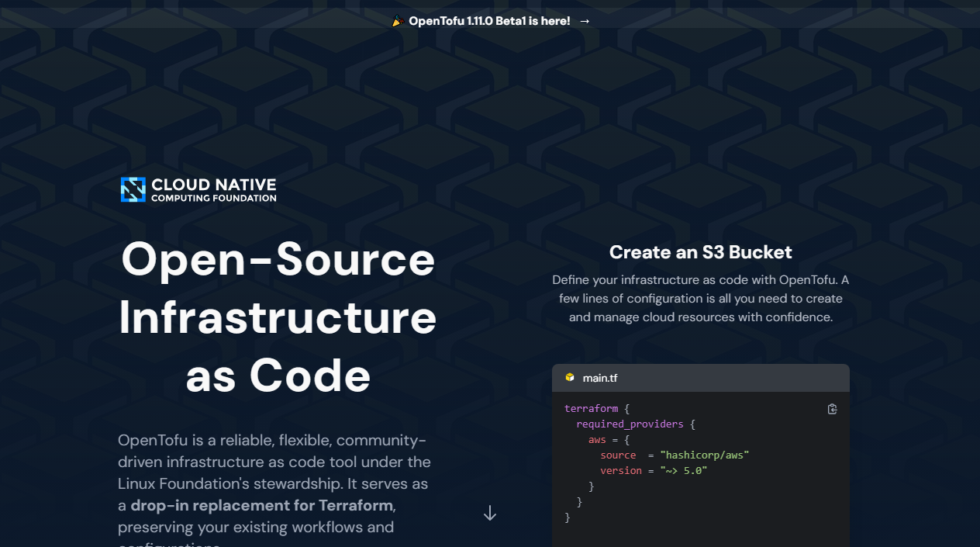The width and height of the screenshot is (980, 547).
Task: Click the main.tf file icon
Action: pos(570,378)
